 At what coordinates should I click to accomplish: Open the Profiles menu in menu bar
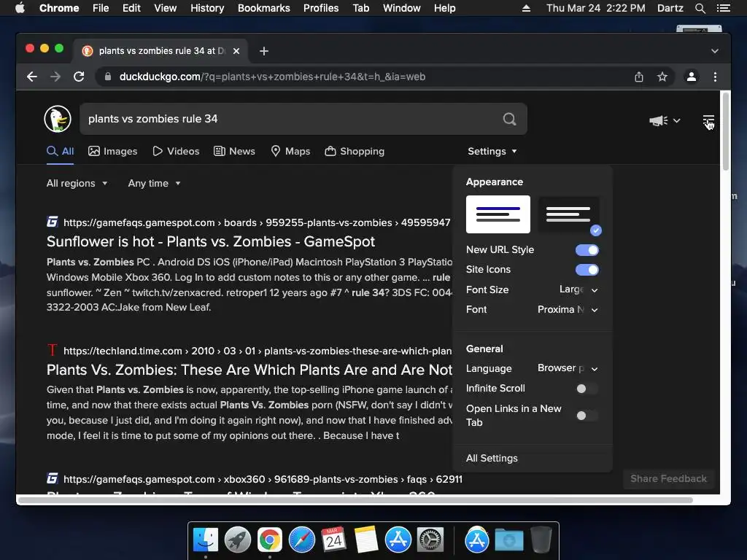[x=321, y=8]
